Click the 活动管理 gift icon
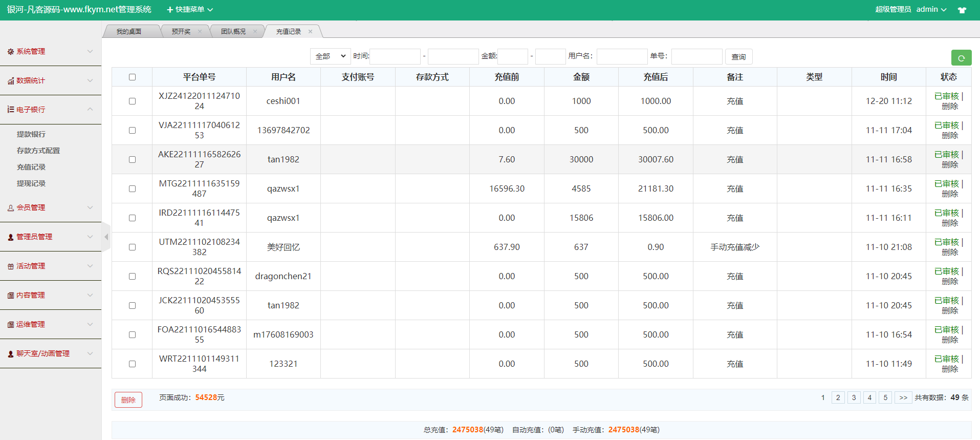Viewport: 980px width, 440px height. (11, 266)
